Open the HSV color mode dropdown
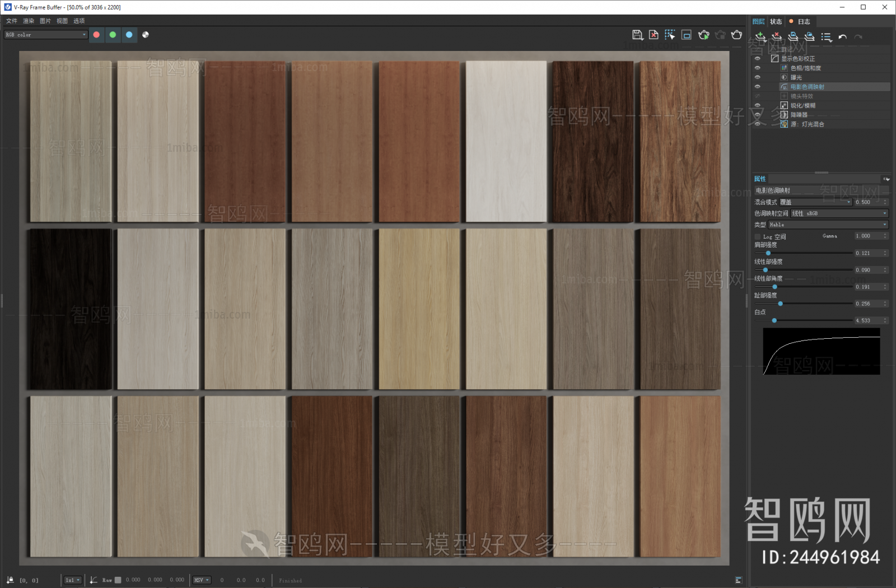The height and width of the screenshot is (588, 896). coord(202,580)
